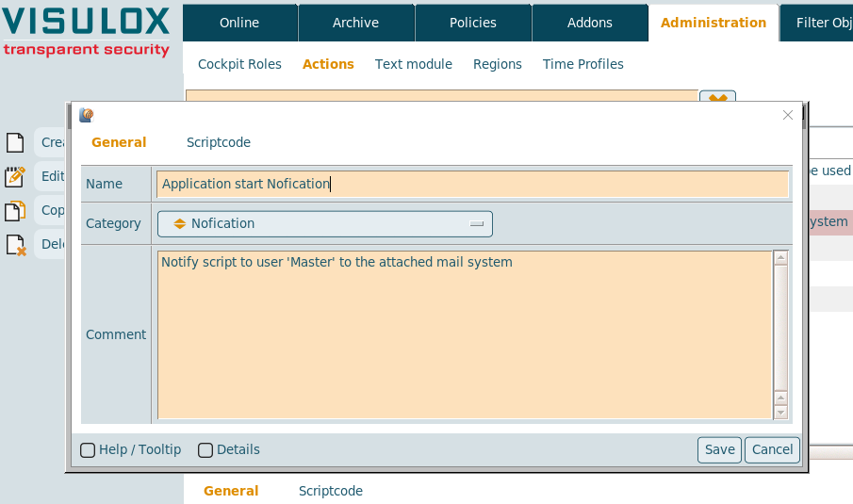
Task: Open the Category dropdown showing Nofication
Action: (x=324, y=223)
